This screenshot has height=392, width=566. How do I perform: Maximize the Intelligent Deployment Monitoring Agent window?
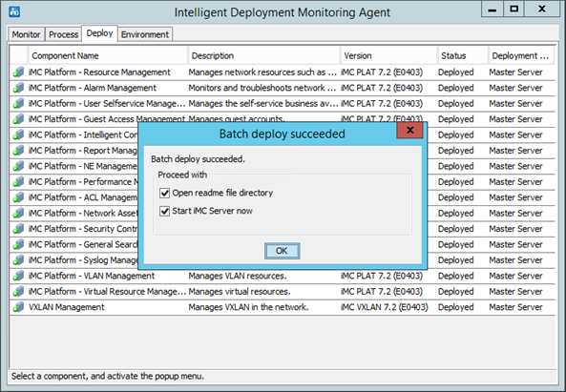pos(514,9)
